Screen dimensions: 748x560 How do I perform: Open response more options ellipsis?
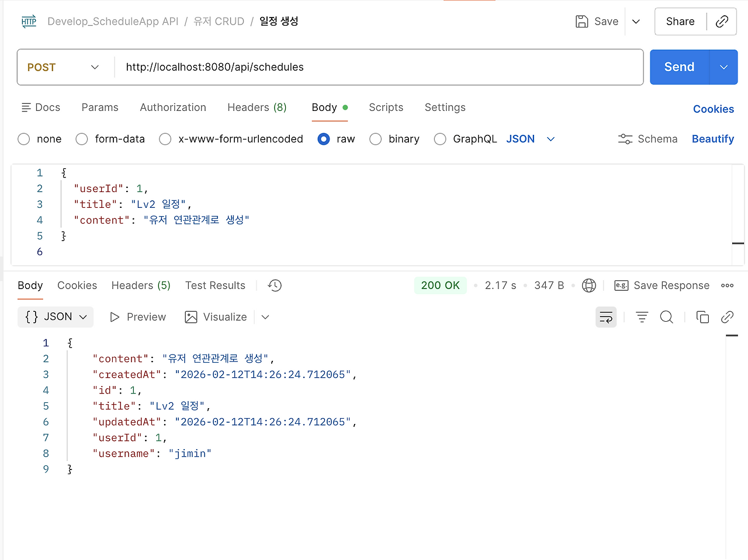(x=727, y=286)
